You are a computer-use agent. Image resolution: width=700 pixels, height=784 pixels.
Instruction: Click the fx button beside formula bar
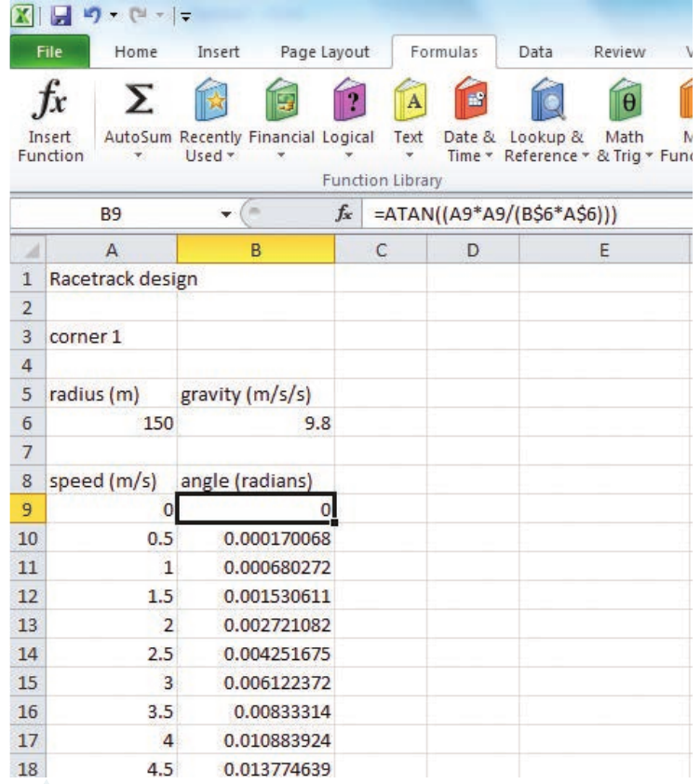pyautogui.click(x=344, y=214)
